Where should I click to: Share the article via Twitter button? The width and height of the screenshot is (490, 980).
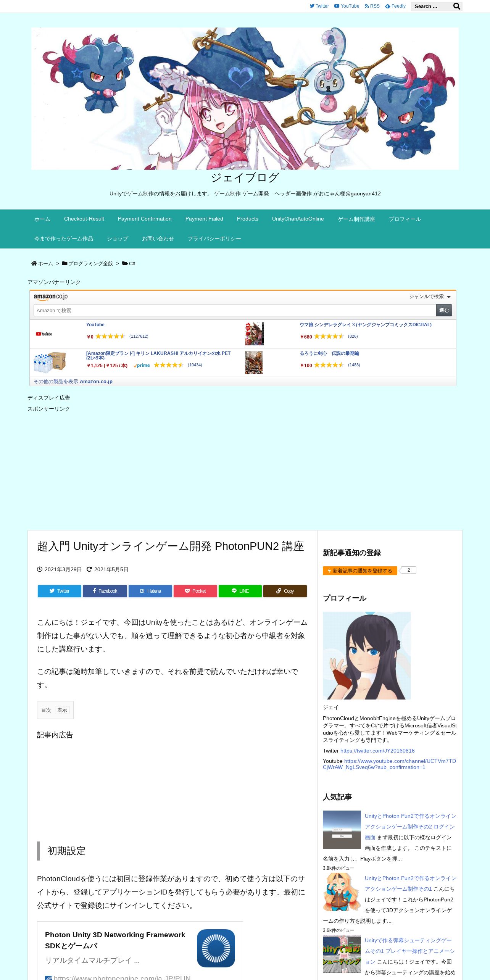pyautogui.click(x=59, y=591)
